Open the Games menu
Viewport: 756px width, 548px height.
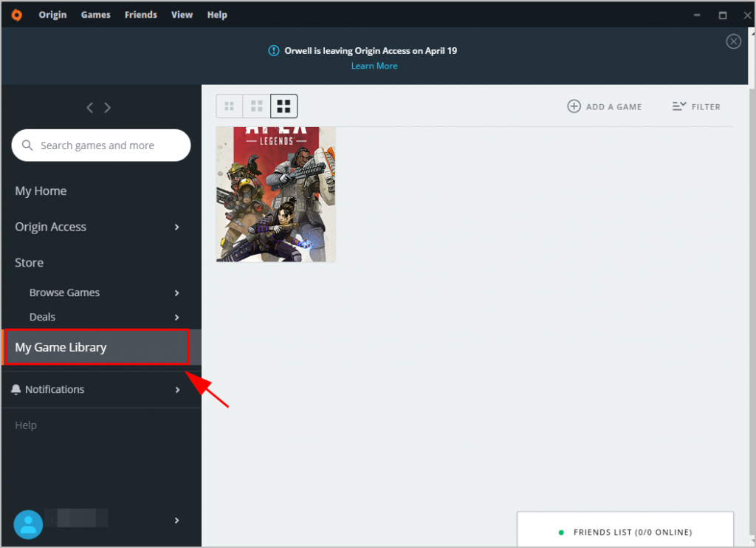tap(95, 15)
